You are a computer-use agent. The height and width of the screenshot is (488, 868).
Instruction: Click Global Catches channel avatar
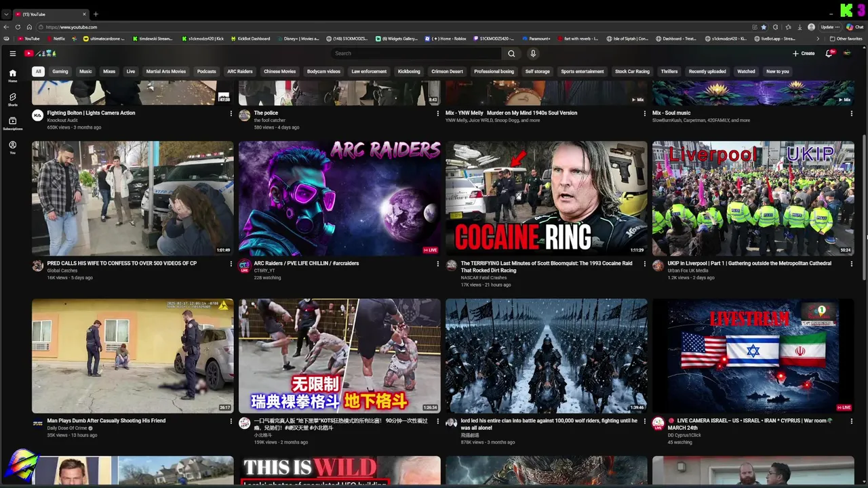38,266
